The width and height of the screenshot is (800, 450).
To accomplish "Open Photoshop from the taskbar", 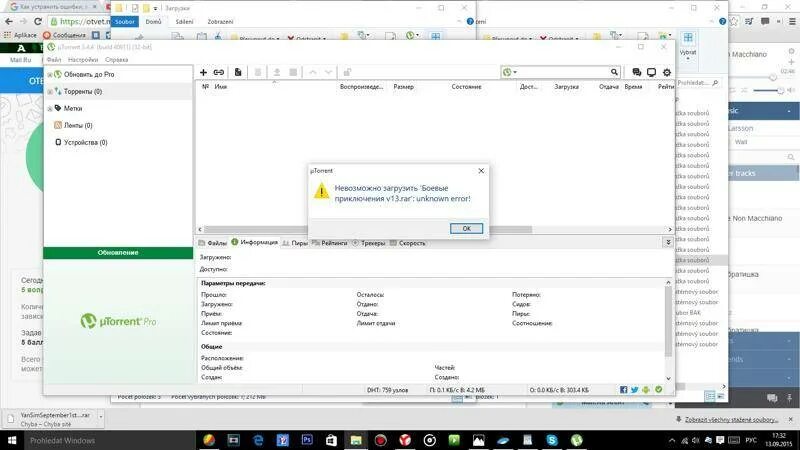I will click(307, 440).
